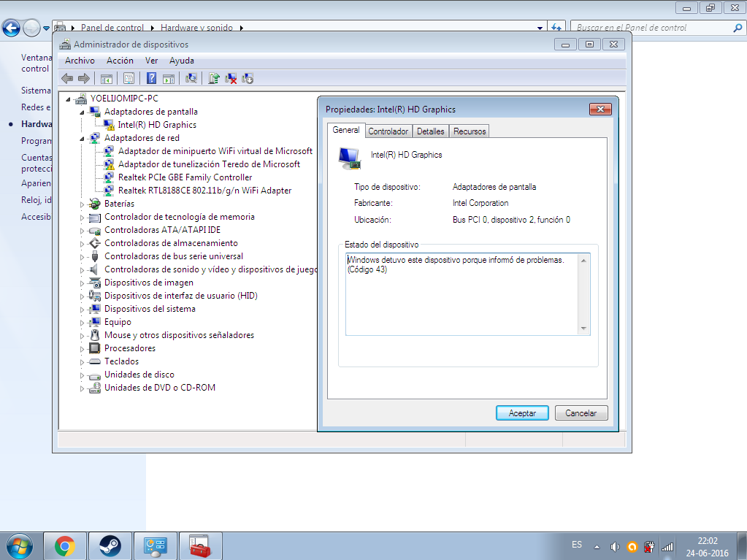Click the Update driver software toolbar icon
Viewport: 747px width, 560px height.
(x=214, y=78)
